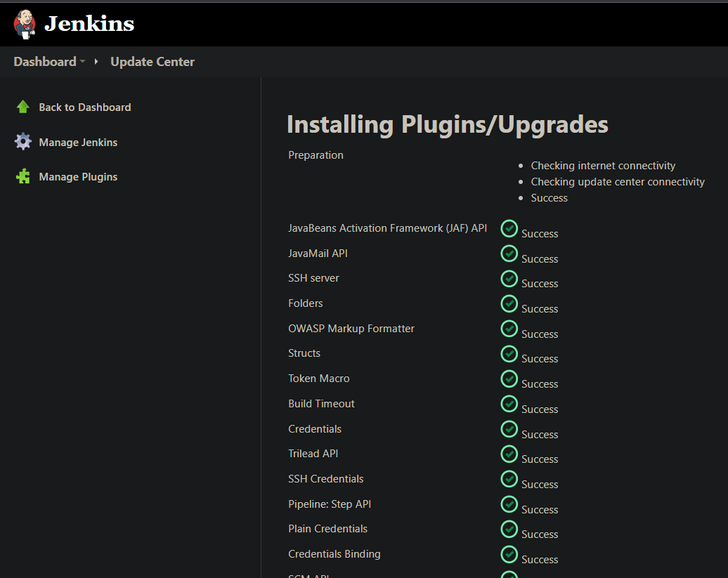Click the success checkmark for Plain Credentials
Image resolution: width=728 pixels, height=578 pixels.
[x=509, y=530]
